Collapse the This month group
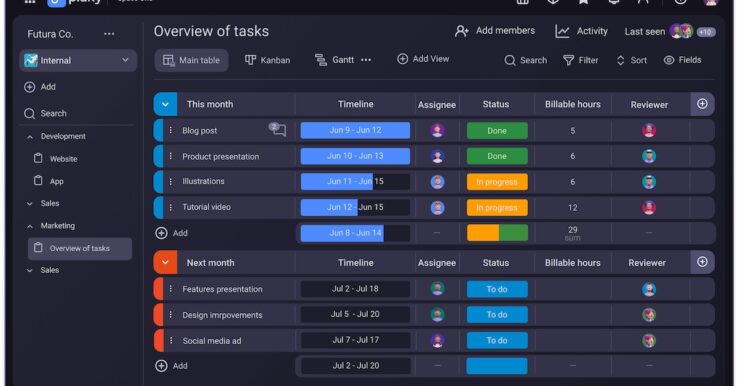The image size is (738, 386). coord(165,105)
